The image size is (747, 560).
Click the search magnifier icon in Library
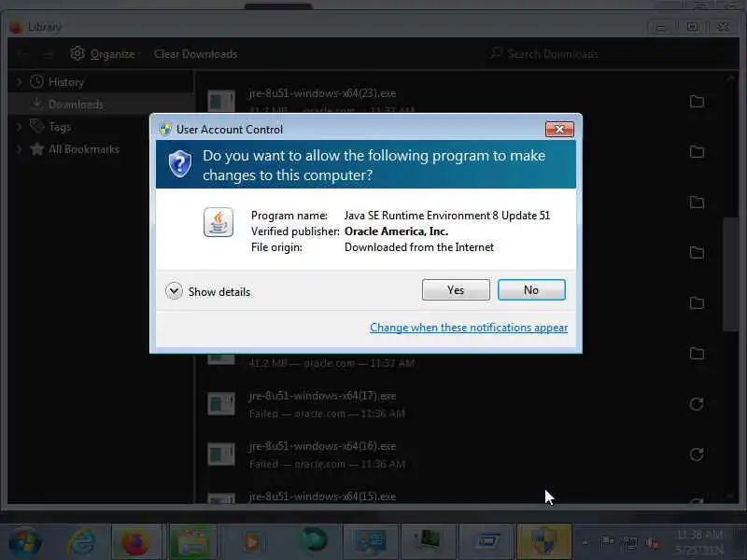496,53
